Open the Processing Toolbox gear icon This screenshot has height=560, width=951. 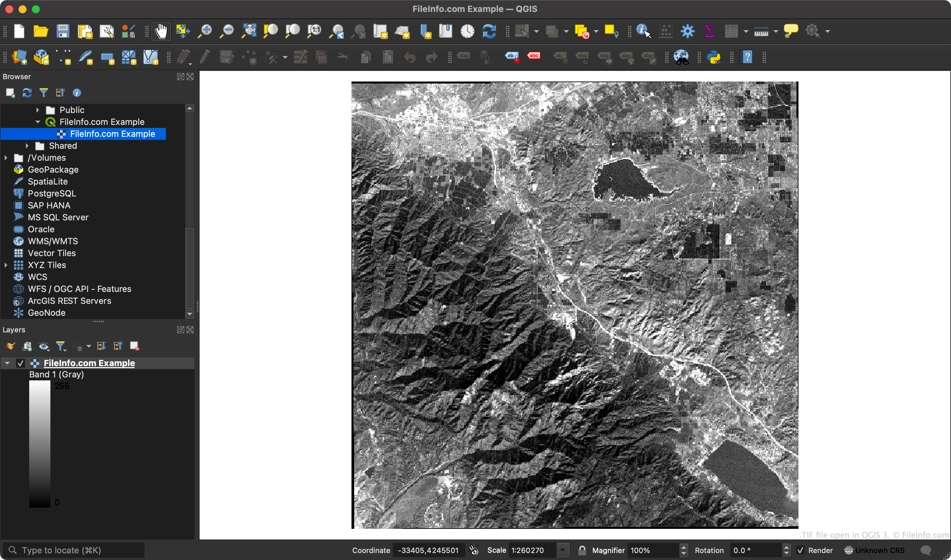coord(687,31)
